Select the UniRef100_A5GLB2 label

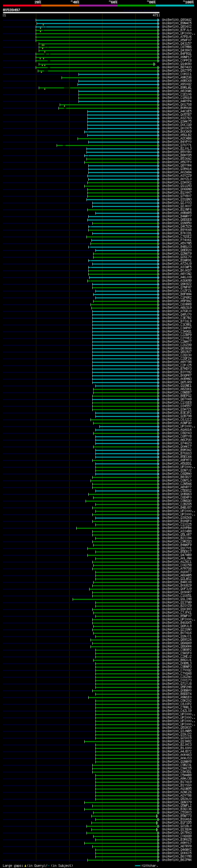177,135
